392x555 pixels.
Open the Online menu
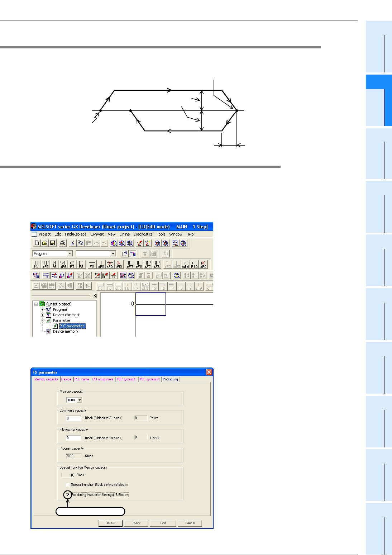[x=125, y=234]
